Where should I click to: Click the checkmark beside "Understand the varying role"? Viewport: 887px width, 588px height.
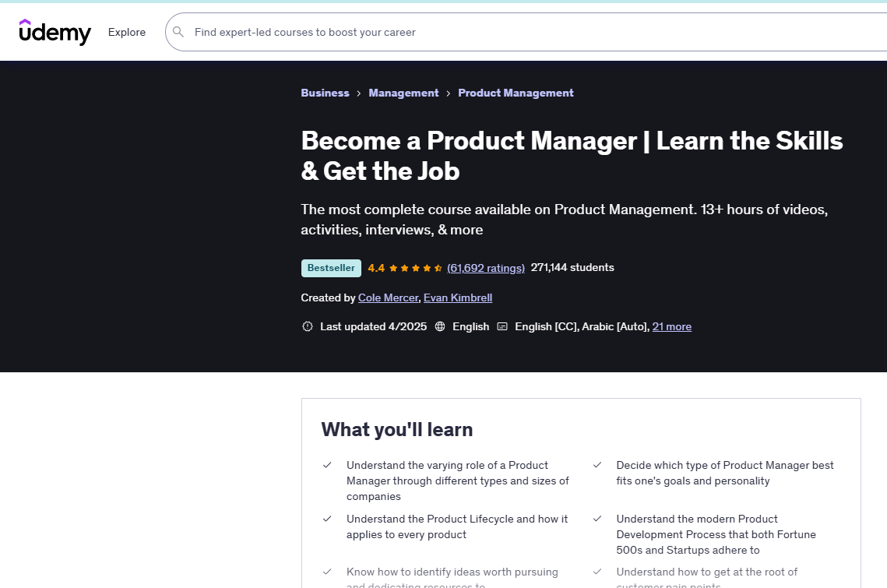pos(327,465)
